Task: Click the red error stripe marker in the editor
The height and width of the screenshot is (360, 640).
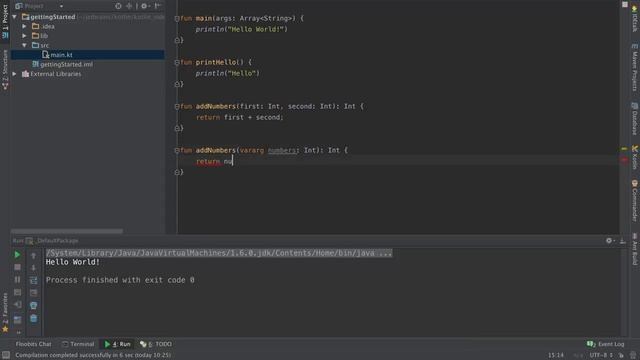Action: tap(624, 160)
